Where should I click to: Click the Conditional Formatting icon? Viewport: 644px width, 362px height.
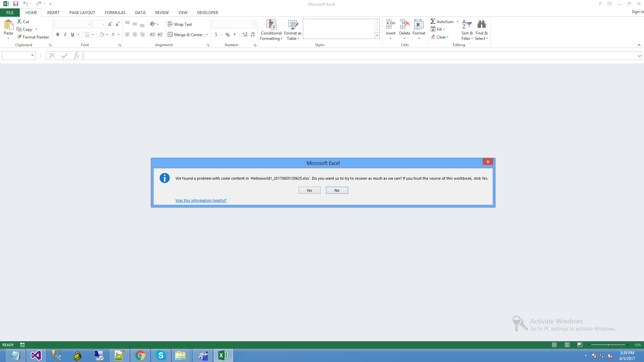[x=271, y=25]
